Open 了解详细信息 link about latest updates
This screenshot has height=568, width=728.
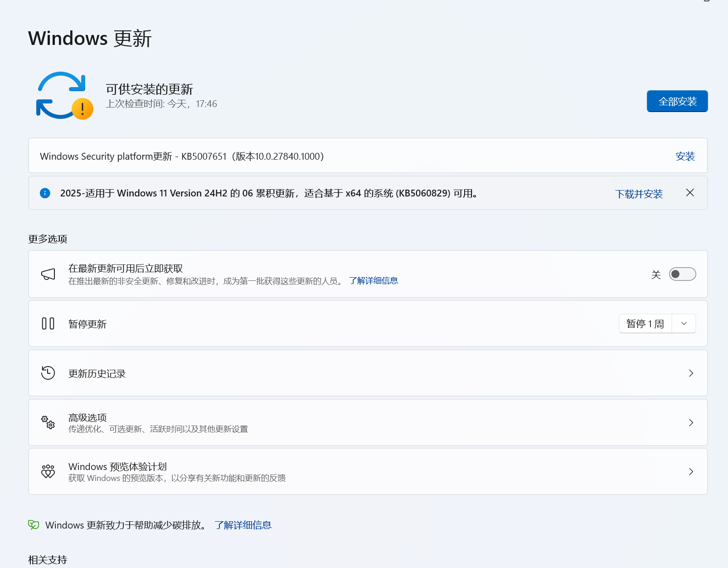373,281
